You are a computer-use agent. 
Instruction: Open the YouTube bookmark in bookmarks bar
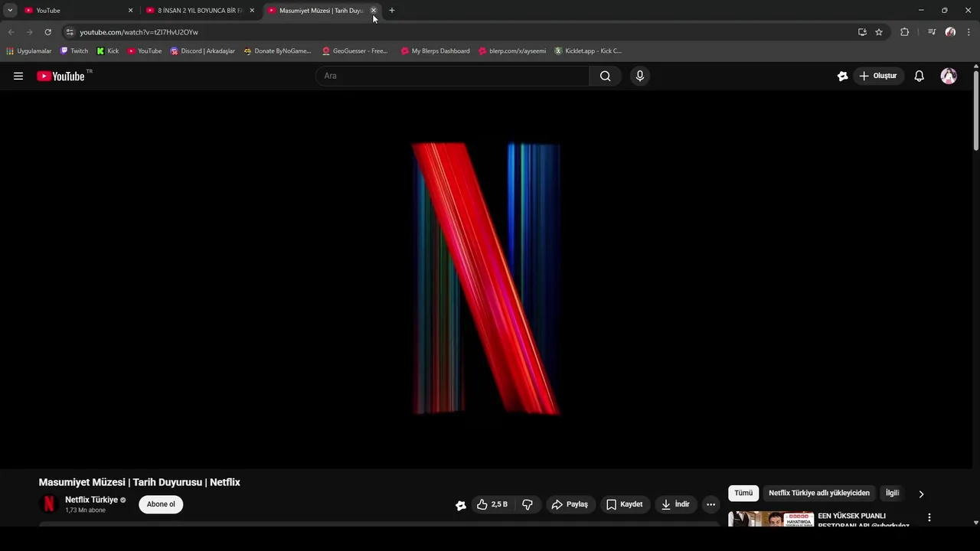pyautogui.click(x=145, y=51)
